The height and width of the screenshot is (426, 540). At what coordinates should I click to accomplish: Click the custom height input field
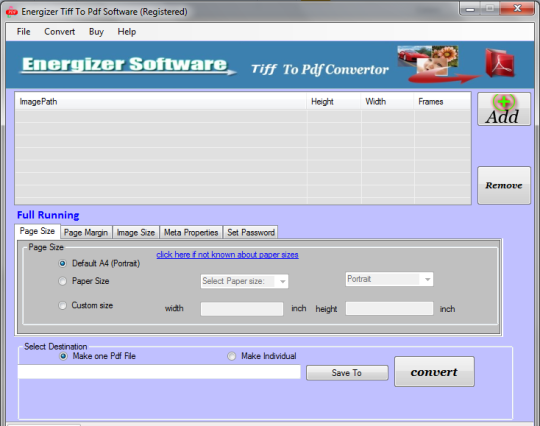coord(390,309)
